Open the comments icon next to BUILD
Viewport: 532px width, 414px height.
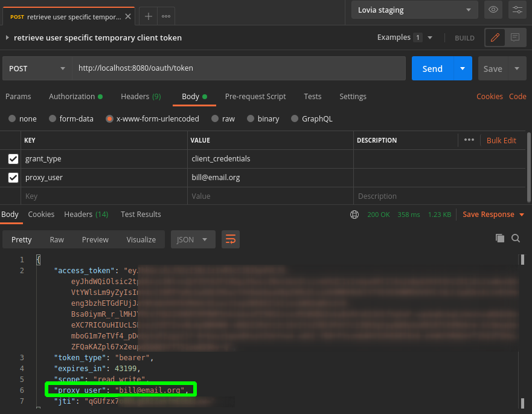click(514, 37)
